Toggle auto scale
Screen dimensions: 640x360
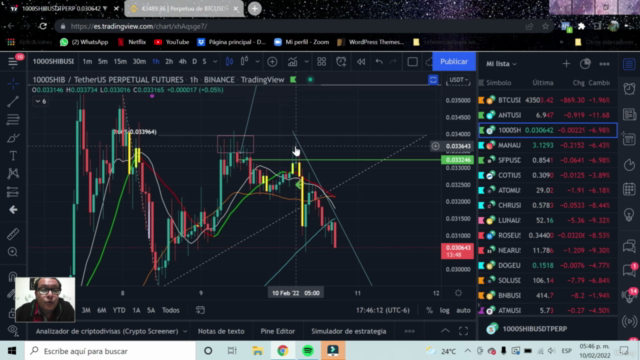click(463, 310)
